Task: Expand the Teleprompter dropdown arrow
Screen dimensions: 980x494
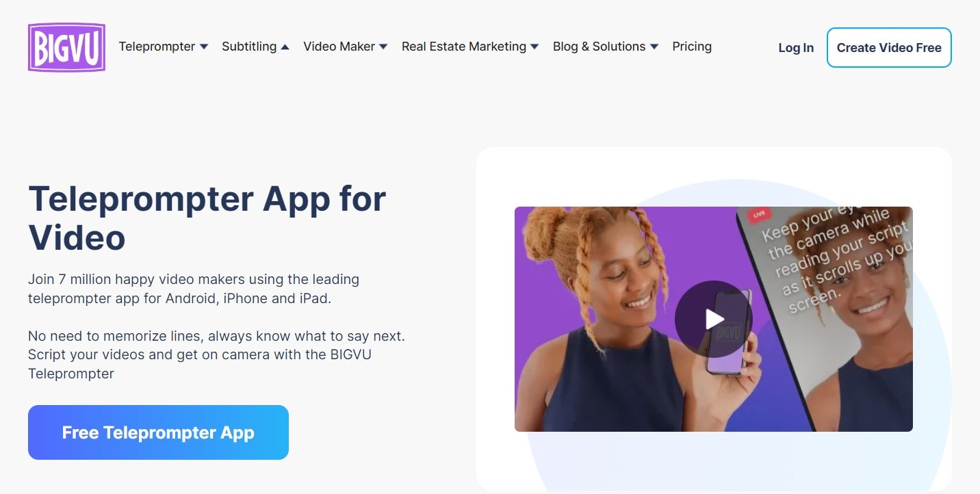Action: tap(204, 47)
